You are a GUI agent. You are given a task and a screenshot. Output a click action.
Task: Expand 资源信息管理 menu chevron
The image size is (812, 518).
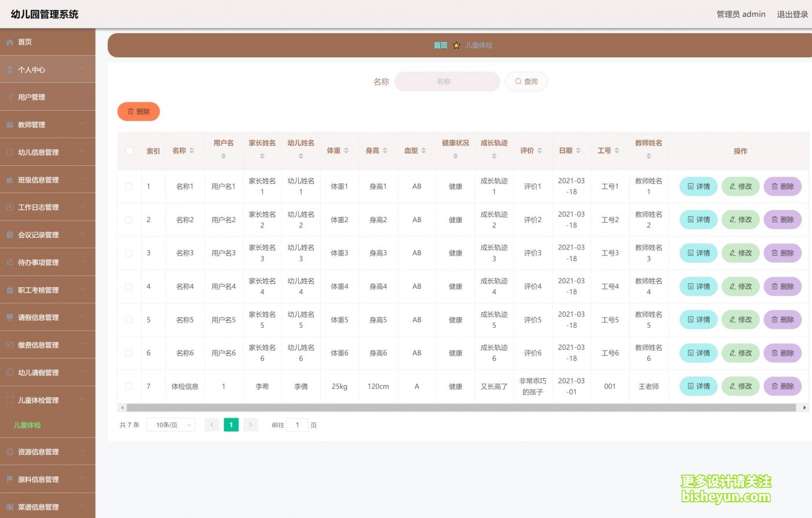[83, 452]
